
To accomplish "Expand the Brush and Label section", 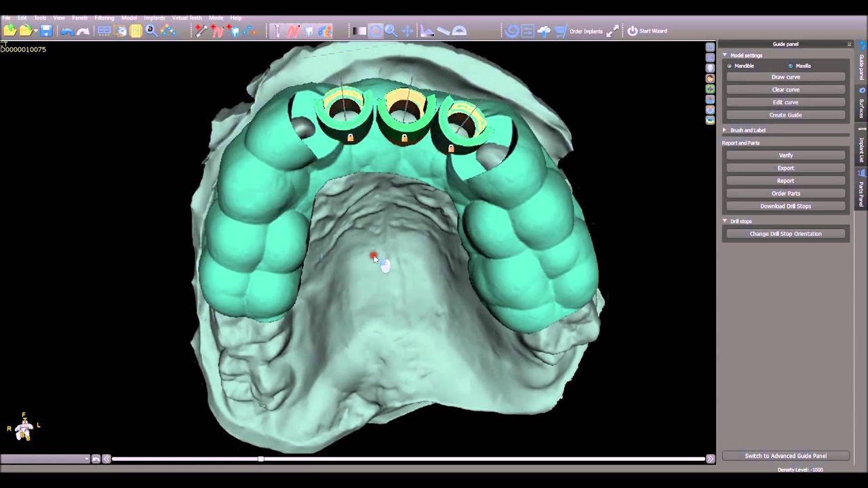I will 725,130.
